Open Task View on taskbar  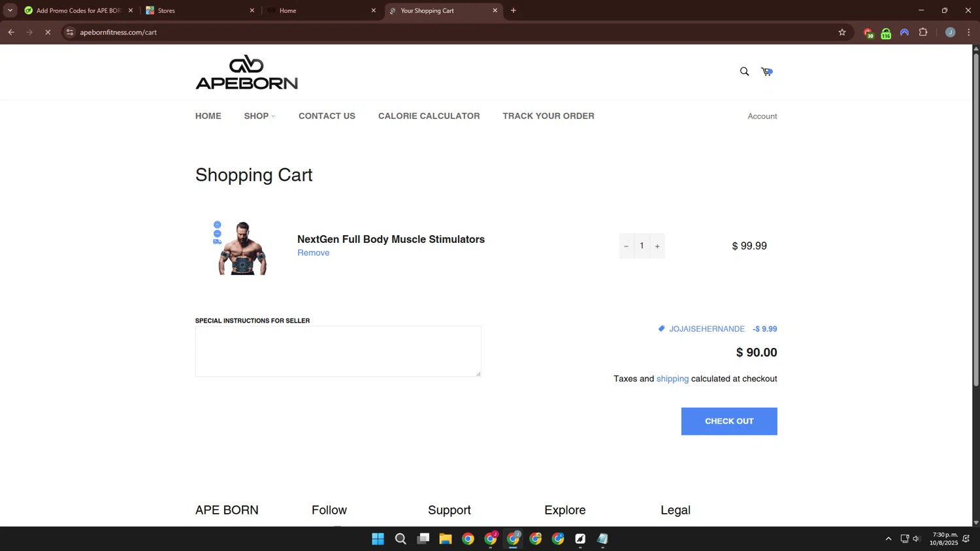423,539
